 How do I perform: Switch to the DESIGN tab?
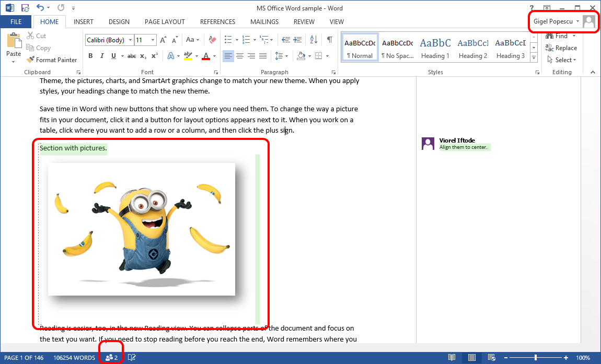pos(119,22)
